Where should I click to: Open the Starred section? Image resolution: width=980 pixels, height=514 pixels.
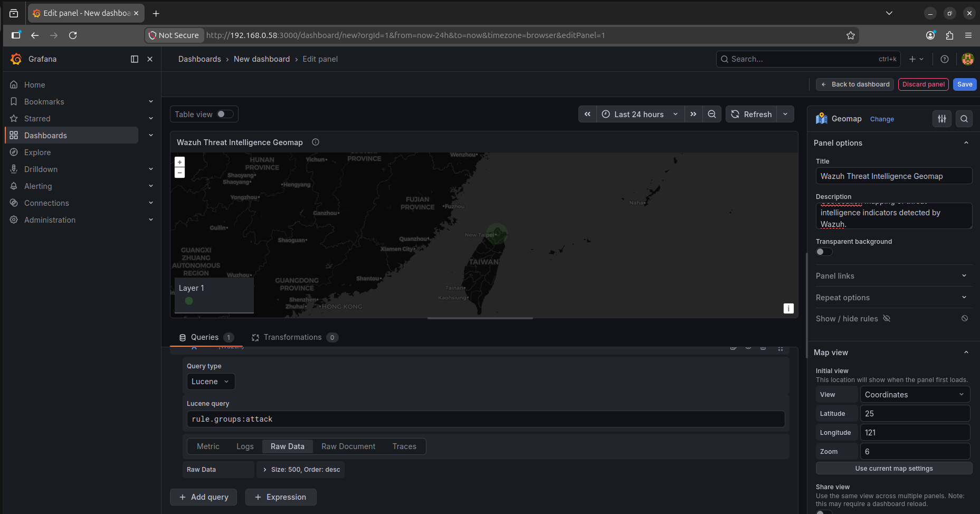[x=37, y=119]
